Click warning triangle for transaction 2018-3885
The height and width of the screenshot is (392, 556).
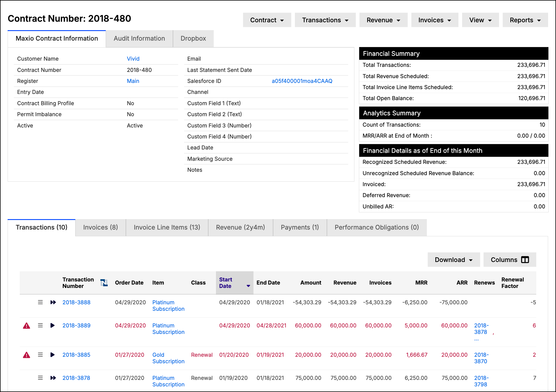[x=27, y=355]
